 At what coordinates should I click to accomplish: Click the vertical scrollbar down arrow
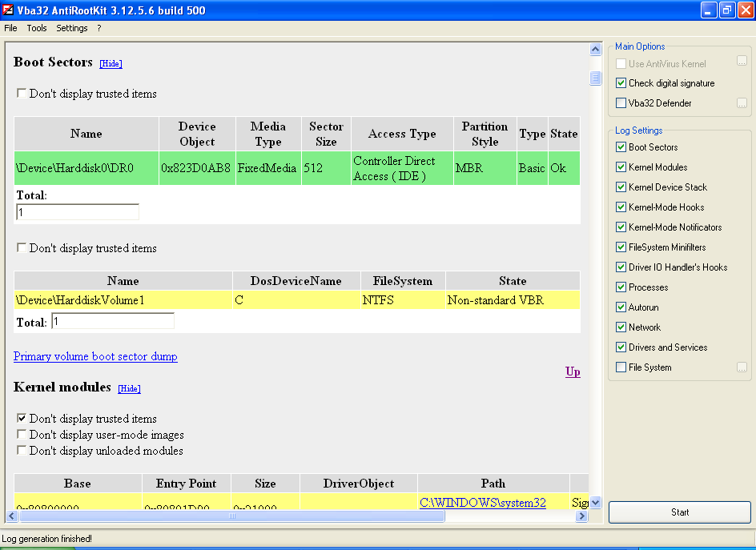point(596,502)
